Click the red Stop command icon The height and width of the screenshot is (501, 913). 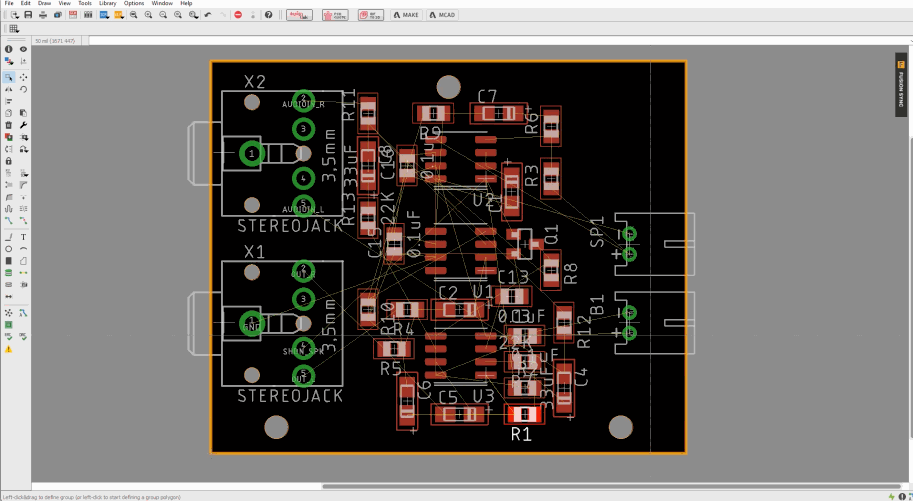pyautogui.click(x=238, y=15)
